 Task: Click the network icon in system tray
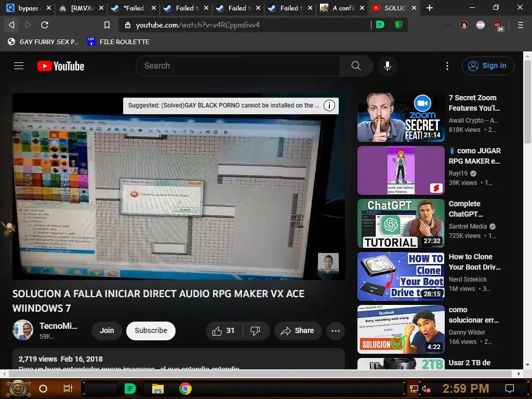point(414,389)
